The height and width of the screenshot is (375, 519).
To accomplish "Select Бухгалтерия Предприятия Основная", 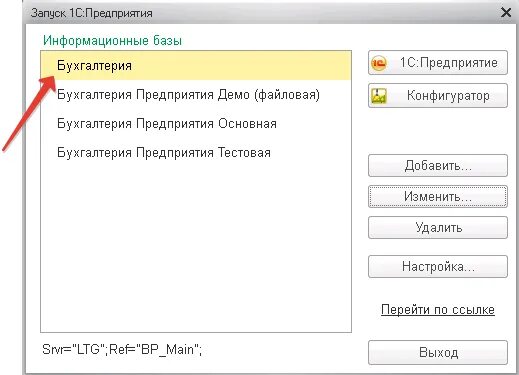I will (x=196, y=124).
